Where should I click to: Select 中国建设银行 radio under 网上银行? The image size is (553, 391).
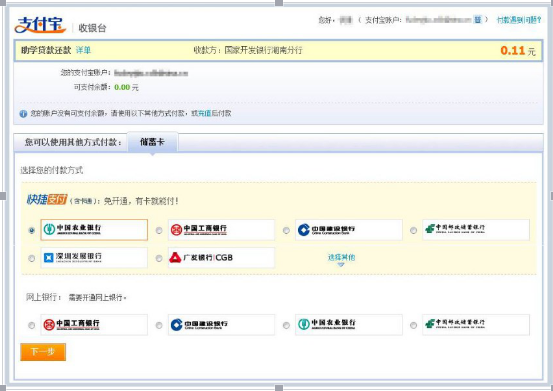tap(159, 325)
